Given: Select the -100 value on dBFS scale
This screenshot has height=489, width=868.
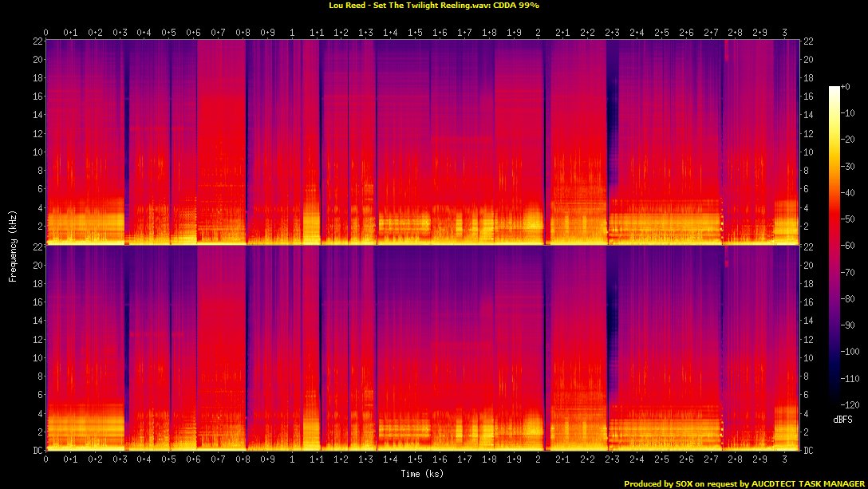Looking at the screenshot, I should 850,352.
